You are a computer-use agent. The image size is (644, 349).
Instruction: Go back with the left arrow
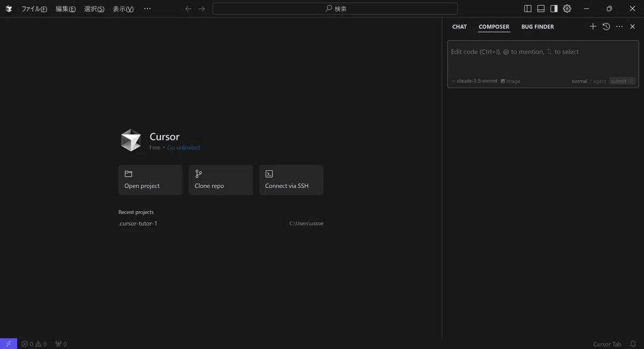[188, 9]
